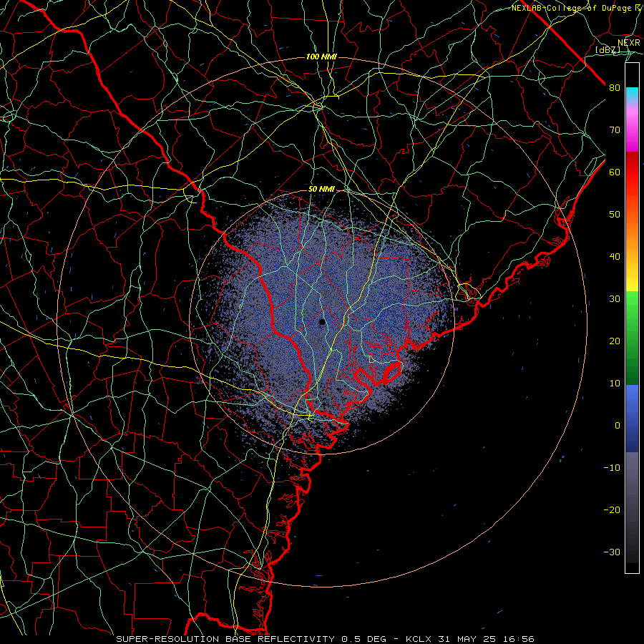The image size is (644, 644).
Task: Click the 70 value on the dBZ scale
Action: 615,130
